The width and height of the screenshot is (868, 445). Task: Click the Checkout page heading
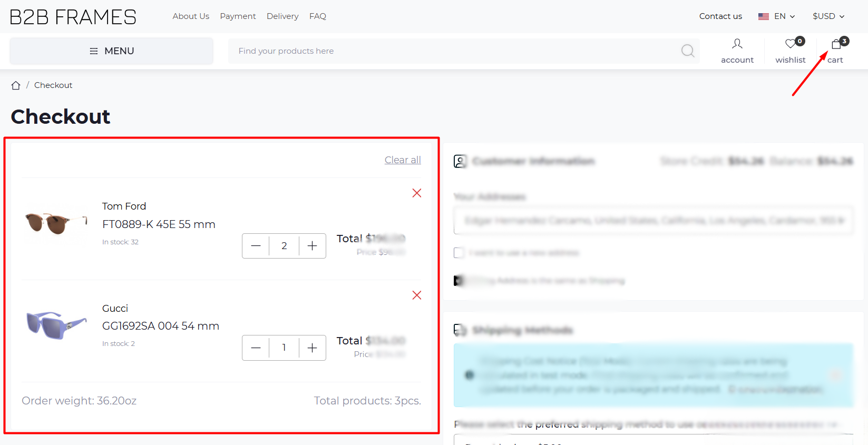tap(61, 116)
